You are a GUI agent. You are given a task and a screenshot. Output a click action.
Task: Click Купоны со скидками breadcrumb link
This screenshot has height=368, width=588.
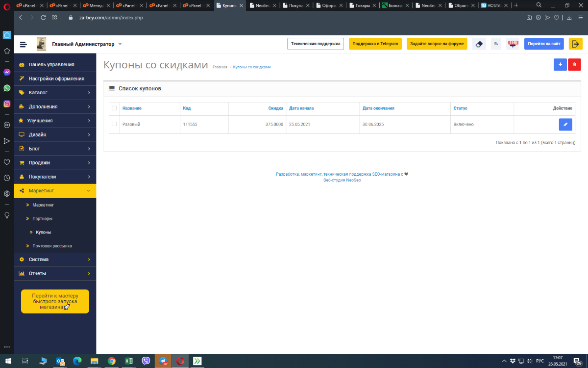coord(252,67)
